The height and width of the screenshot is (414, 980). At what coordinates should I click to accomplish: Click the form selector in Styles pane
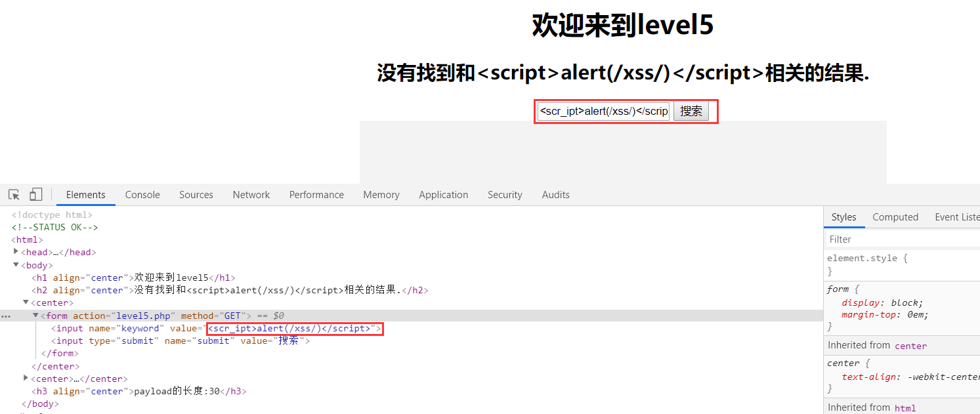(838, 289)
